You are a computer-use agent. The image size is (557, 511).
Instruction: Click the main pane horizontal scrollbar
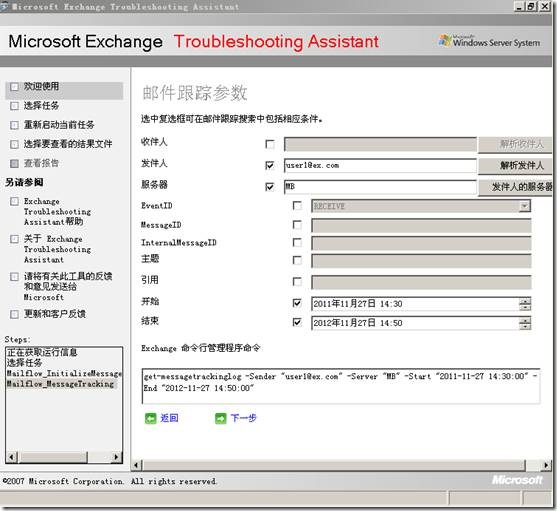pos(334,465)
